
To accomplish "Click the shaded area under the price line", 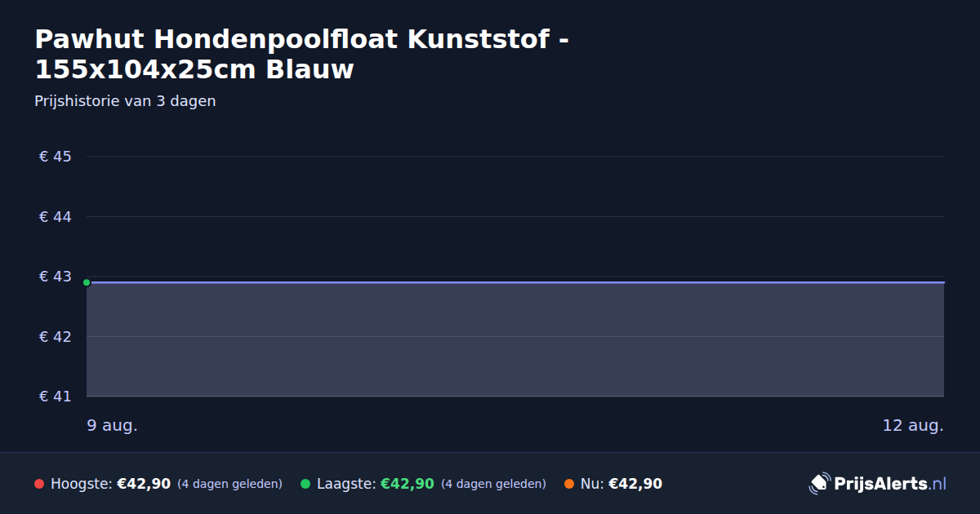I will click(515, 339).
